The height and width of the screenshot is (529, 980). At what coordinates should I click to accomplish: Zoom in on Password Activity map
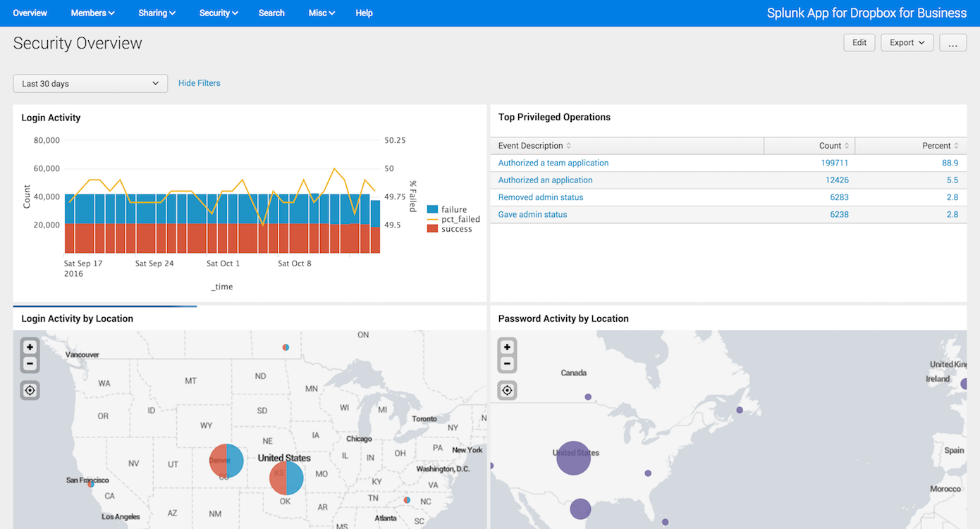pos(507,347)
